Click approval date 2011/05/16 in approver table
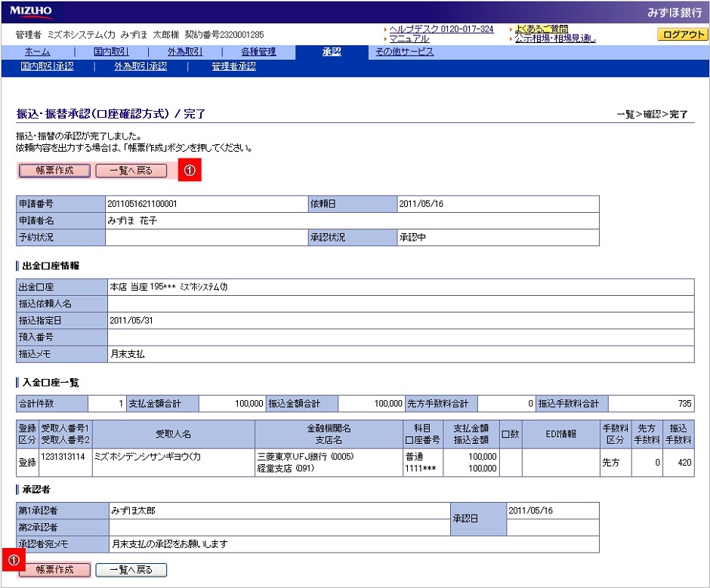Screen dimensions: 710x588 pyautogui.click(x=531, y=510)
